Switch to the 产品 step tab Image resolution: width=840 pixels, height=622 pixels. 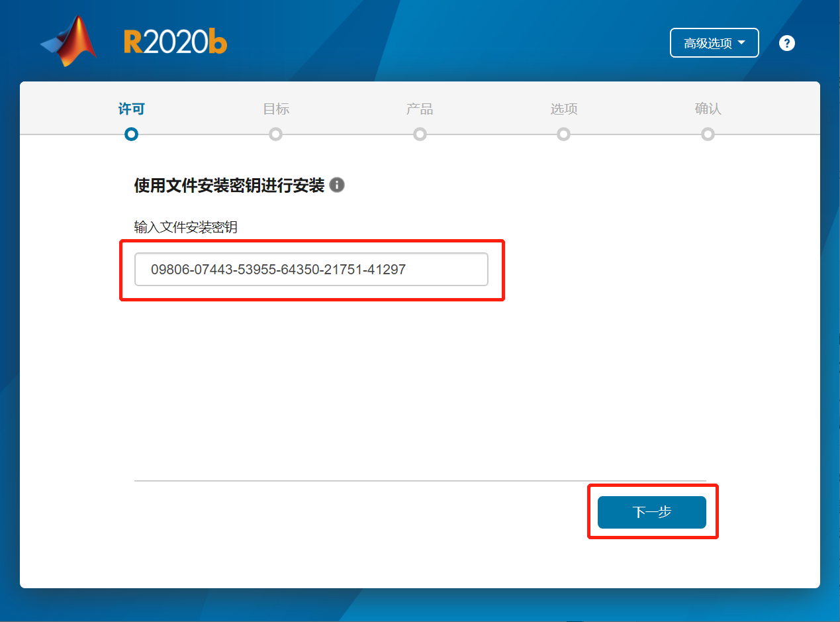pyautogui.click(x=420, y=109)
